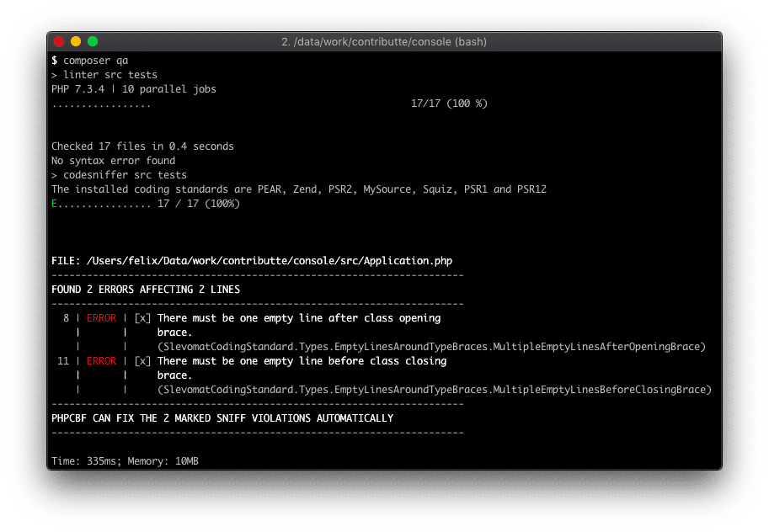This screenshot has height=532, width=769.
Task: Click the Application.php file path
Action: [x=253, y=261]
